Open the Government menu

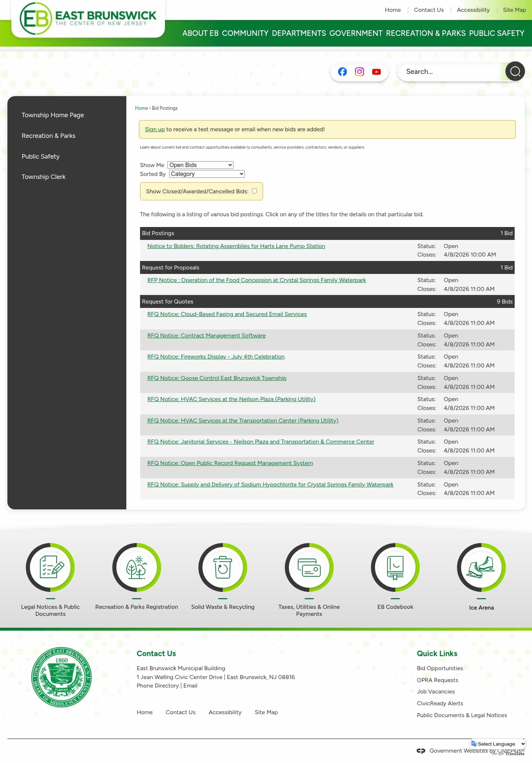coord(356,33)
